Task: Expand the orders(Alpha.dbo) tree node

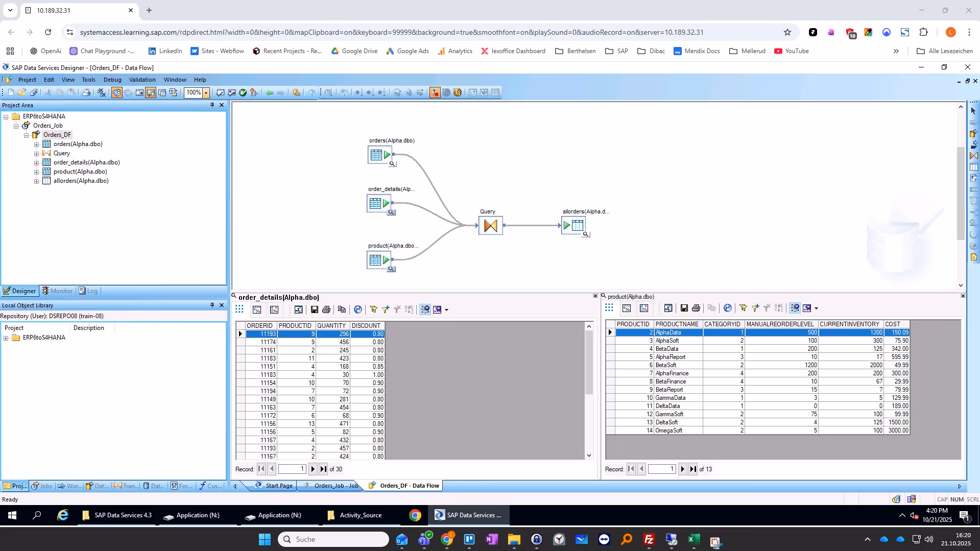Action: pyautogui.click(x=36, y=145)
